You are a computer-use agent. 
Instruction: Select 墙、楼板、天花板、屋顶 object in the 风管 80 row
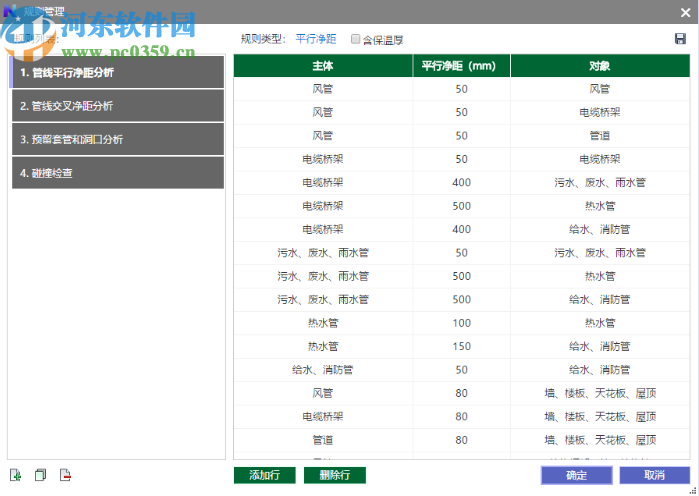click(x=600, y=393)
